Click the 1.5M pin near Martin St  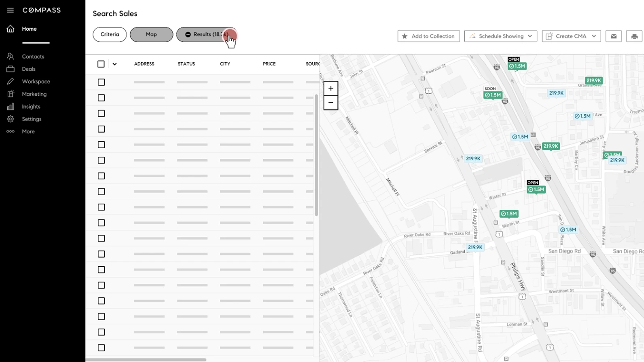pos(509,214)
